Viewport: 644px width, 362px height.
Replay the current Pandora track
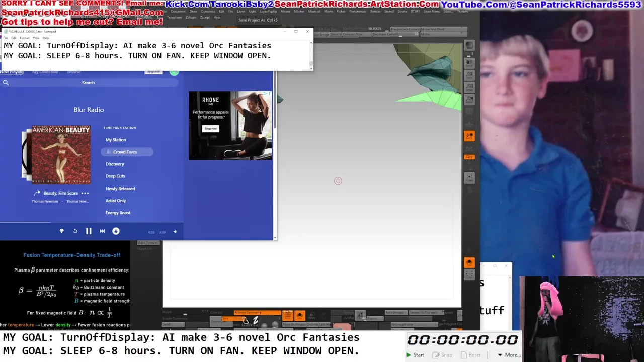(x=75, y=231)
